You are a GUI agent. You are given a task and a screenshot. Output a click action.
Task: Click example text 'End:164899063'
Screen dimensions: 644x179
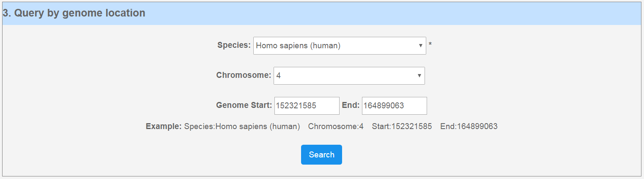469,126
